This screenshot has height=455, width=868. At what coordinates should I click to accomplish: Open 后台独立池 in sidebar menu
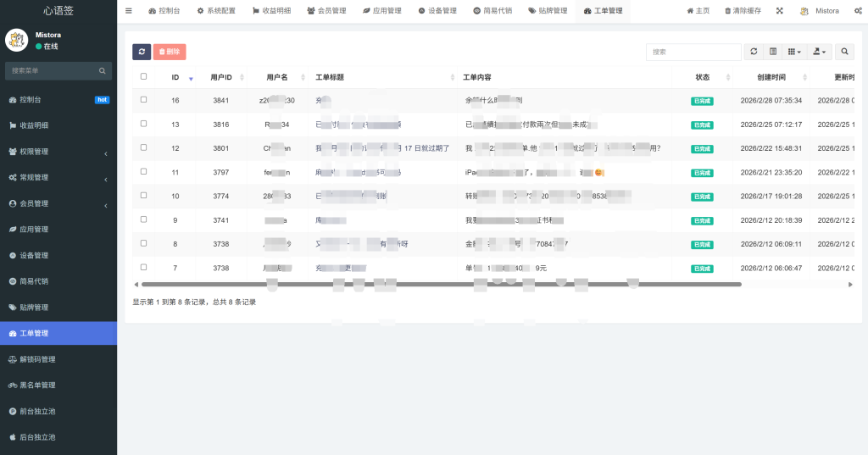point(58,437)
